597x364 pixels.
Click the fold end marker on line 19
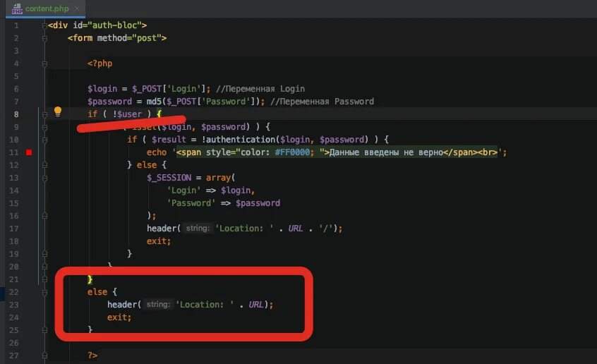point(44,254)
